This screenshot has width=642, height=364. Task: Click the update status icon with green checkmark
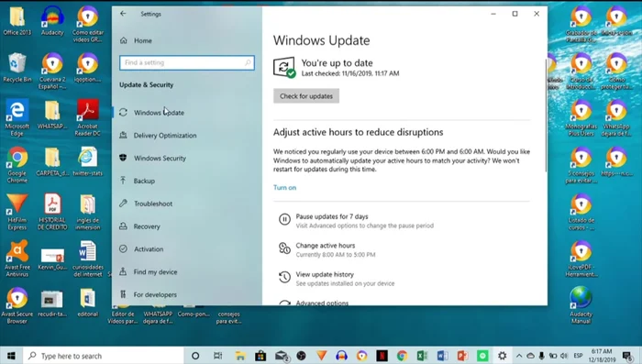(284, 68)
